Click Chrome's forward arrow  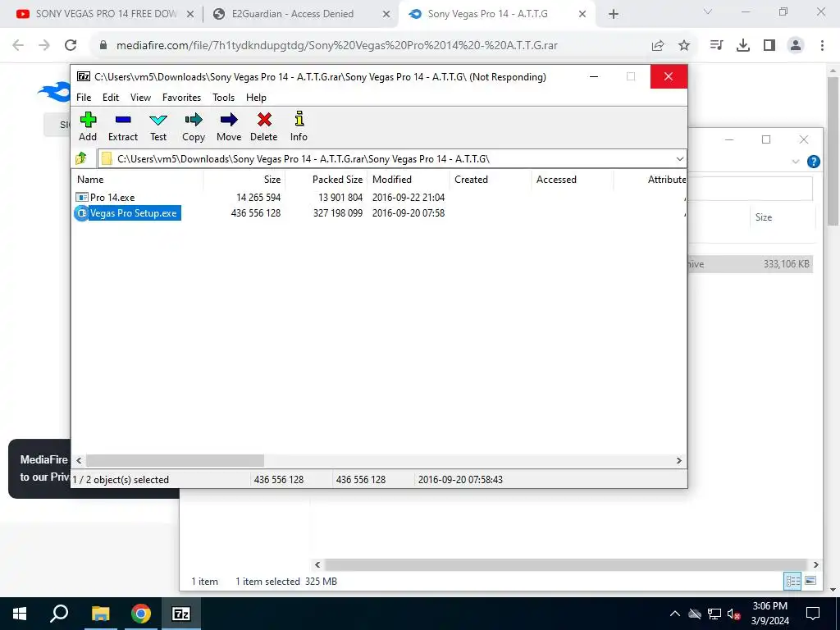tap(44, 46)
